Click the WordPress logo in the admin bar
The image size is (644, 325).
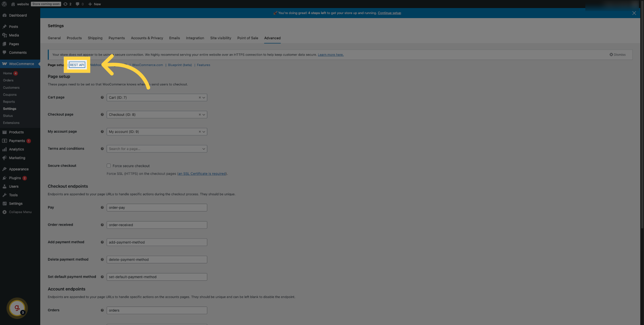click(4, 4)
